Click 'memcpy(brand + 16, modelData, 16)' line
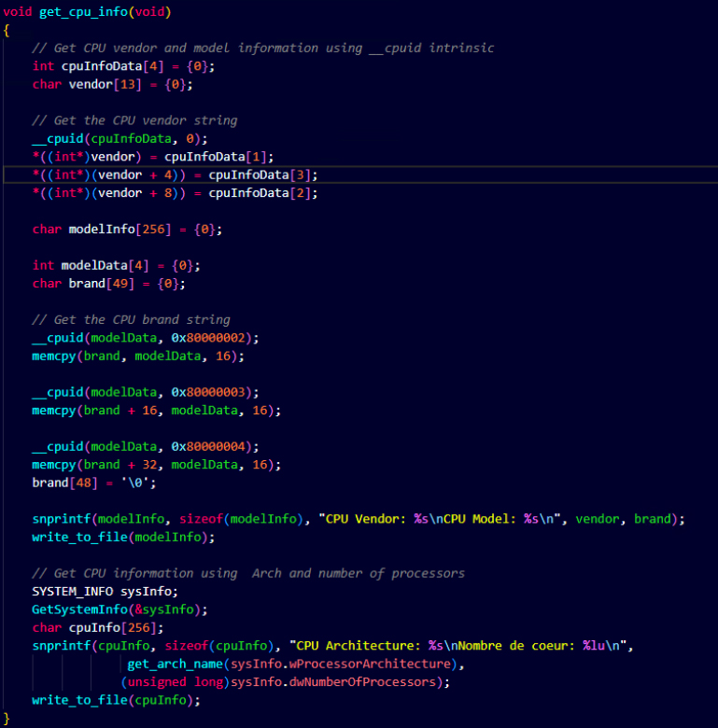718x728 pixels. click(x=157, y=411)
